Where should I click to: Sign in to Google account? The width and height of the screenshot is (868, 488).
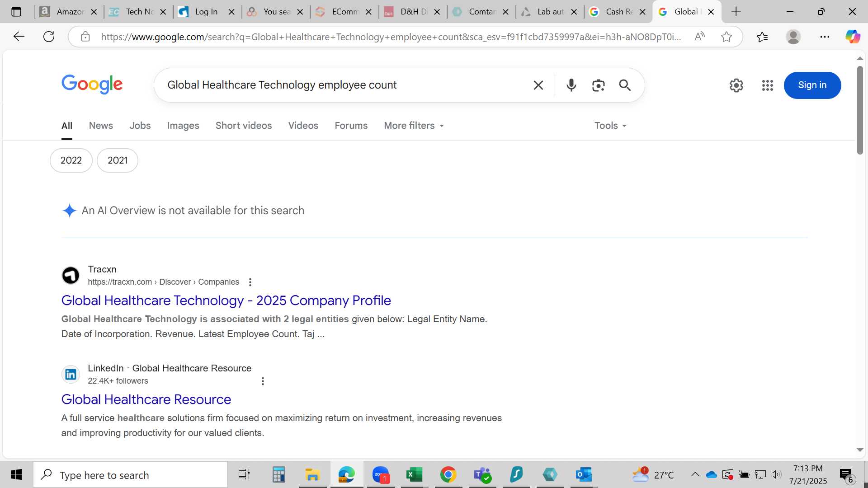[x=812, y=85]
